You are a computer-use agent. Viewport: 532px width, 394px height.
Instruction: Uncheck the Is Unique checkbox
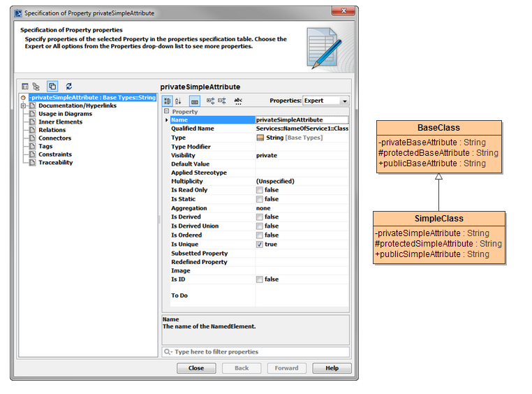point(260,245)
